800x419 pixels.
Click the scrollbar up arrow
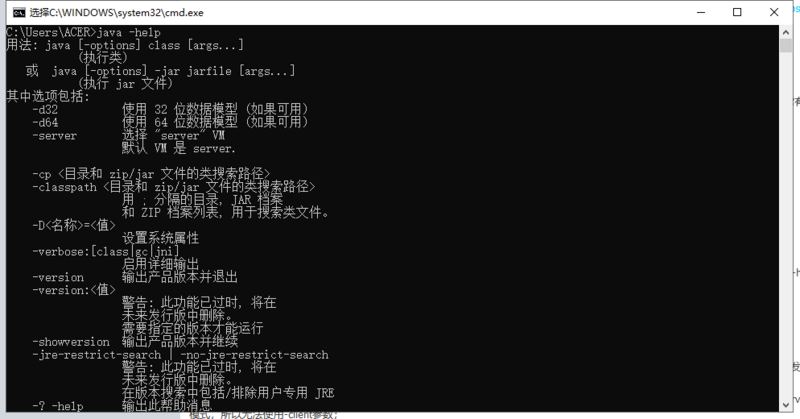(x=786, y=32)
